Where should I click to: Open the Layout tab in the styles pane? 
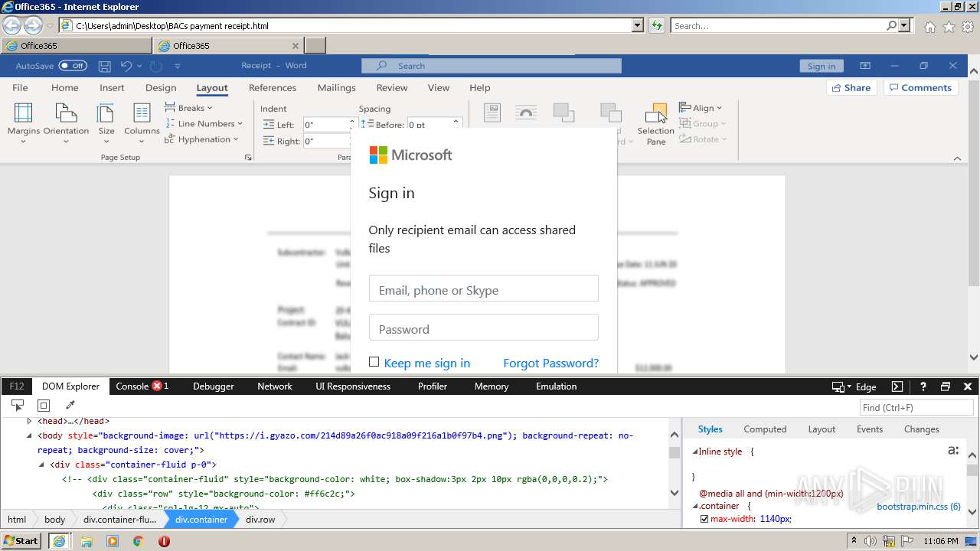(822, 429)
